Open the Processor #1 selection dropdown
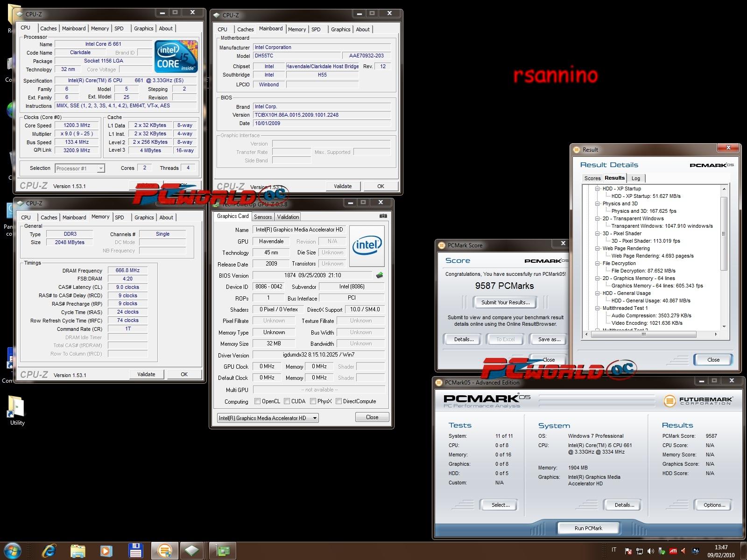747x560 pixels. tap(80, 168)
